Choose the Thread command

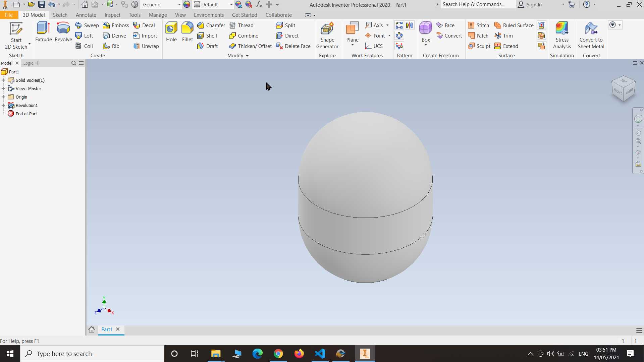point(241,25)
